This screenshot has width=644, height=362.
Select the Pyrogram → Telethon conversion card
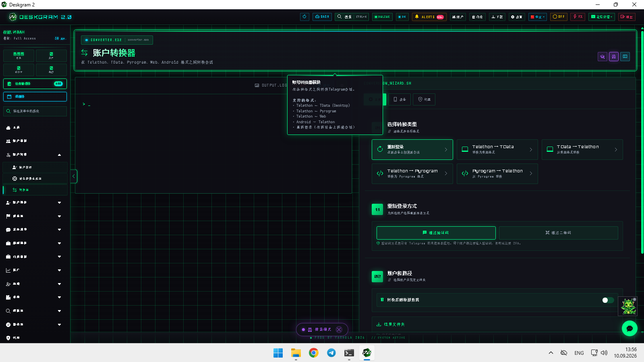coord(497,174)
